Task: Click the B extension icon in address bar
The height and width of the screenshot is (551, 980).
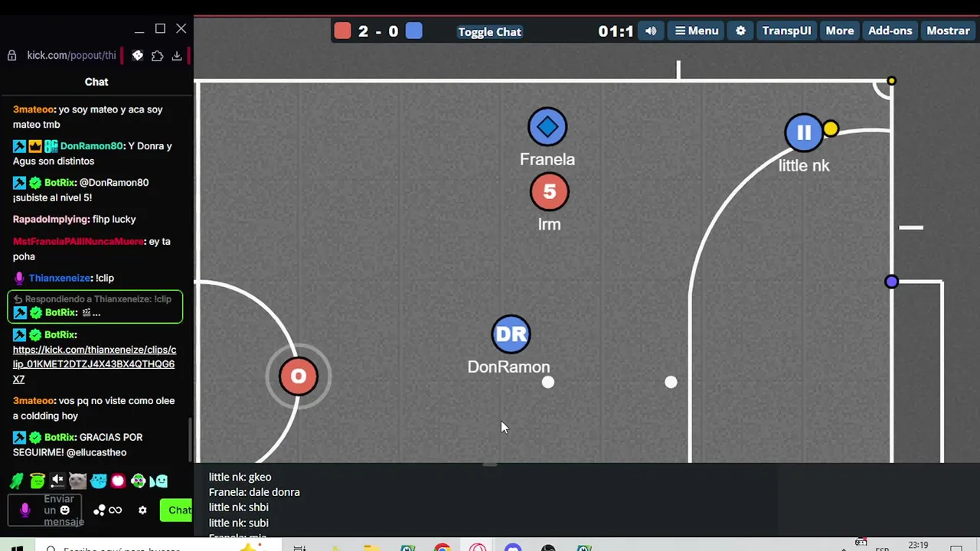Action: [x=137, y=55]
